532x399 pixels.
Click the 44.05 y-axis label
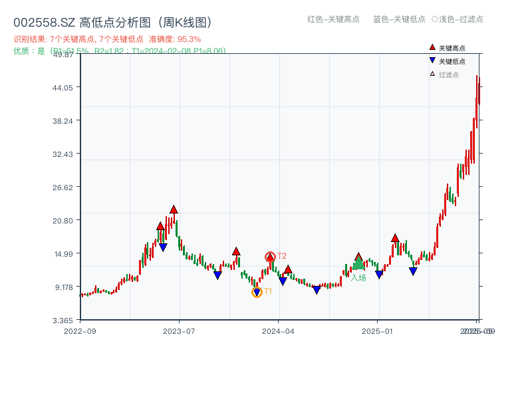point(63,88)
